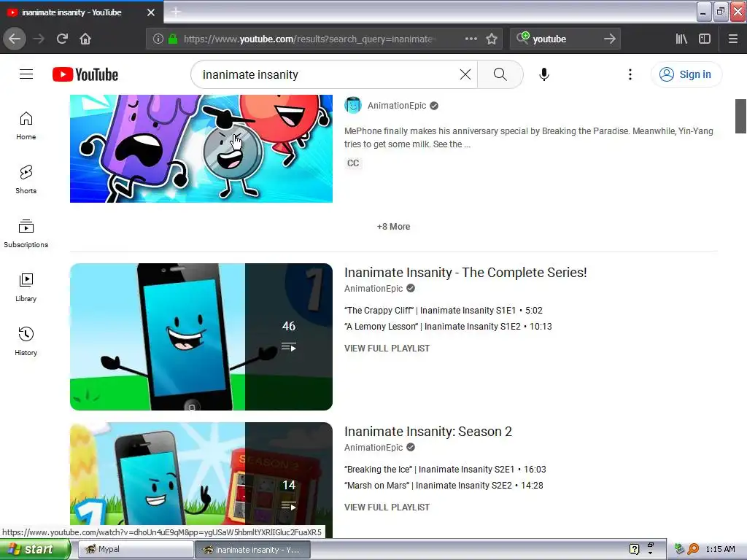Open Subscriptions in the YouTube sidebar

click(x=26, y=233)
